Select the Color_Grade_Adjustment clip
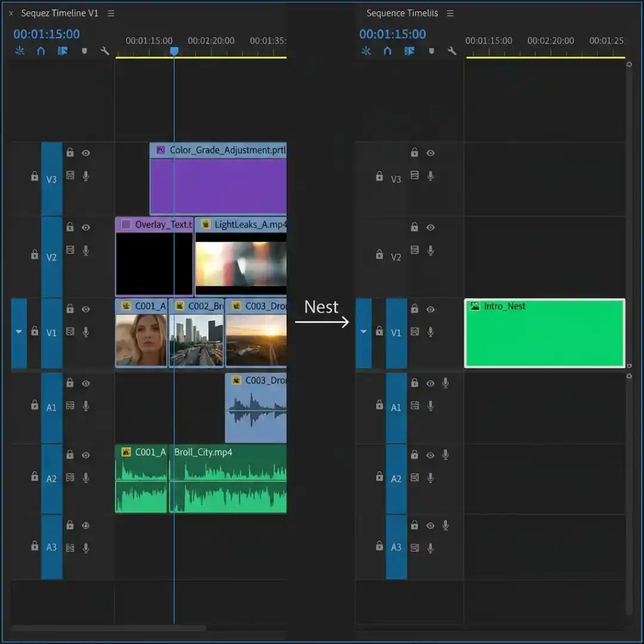 [218, 179]
